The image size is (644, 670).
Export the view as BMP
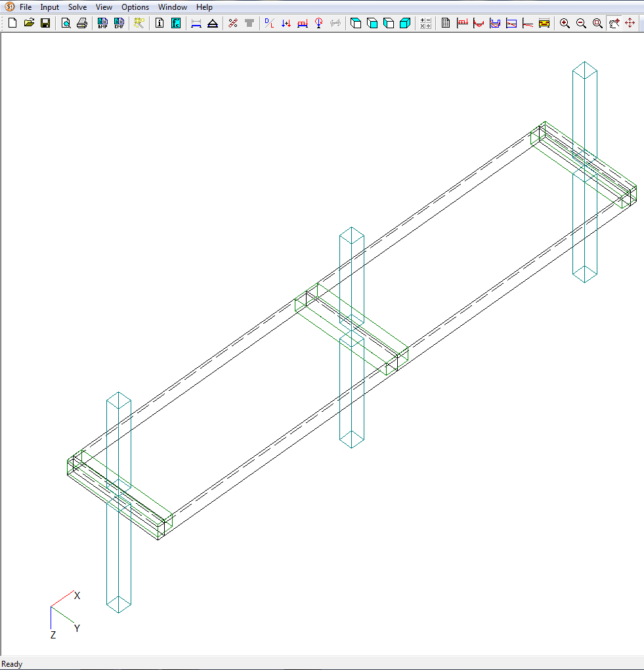tap(102, 24)
